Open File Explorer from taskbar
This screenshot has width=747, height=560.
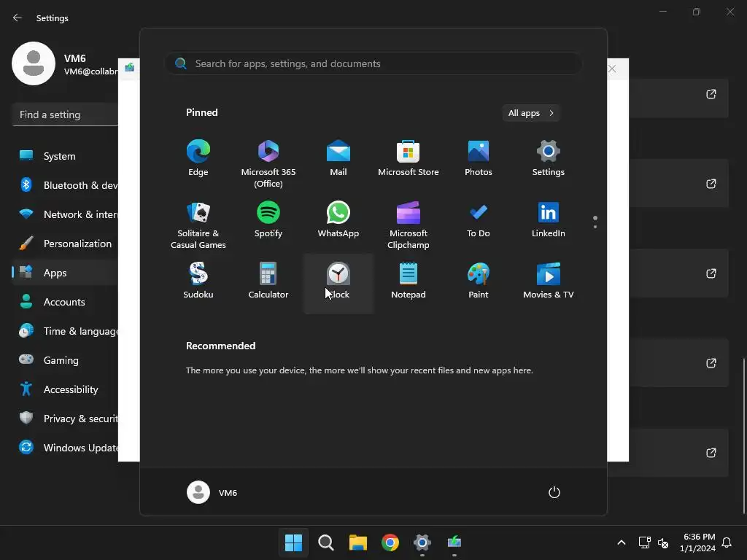click(x=357, y=542)
